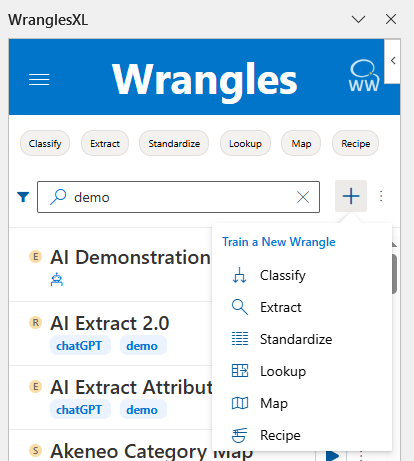Click the R badge beside AI Extract 2.0
The width and height of the screenshot is (414, 461).
pos(36,323)
